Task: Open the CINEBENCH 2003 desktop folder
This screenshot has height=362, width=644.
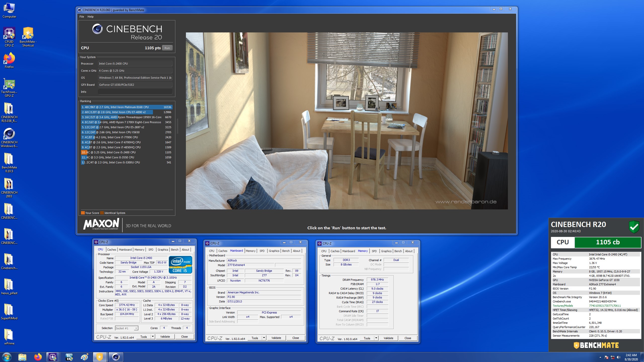Action: (x=9, y=188)
